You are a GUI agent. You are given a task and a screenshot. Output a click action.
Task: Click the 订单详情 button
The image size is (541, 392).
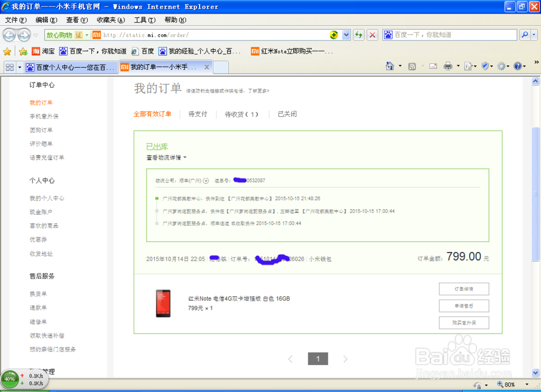coord(464,289)
